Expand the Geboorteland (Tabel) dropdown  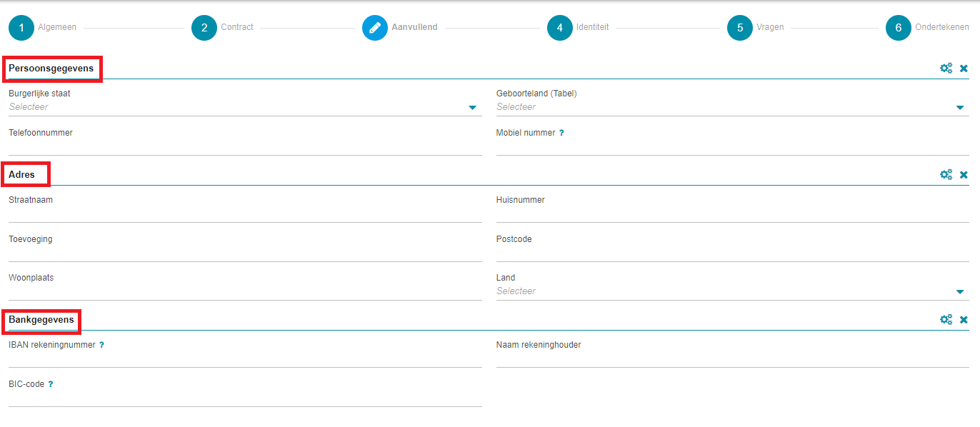[733, 107]
